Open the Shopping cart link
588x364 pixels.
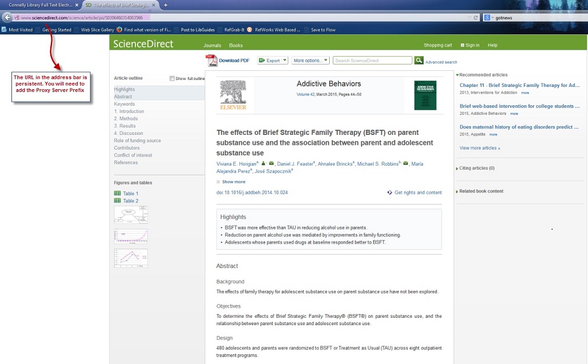[x=438, y=45]
